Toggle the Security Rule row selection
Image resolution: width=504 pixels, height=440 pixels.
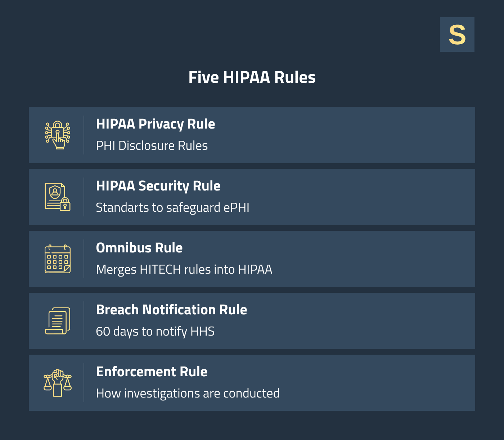(252, 197)
